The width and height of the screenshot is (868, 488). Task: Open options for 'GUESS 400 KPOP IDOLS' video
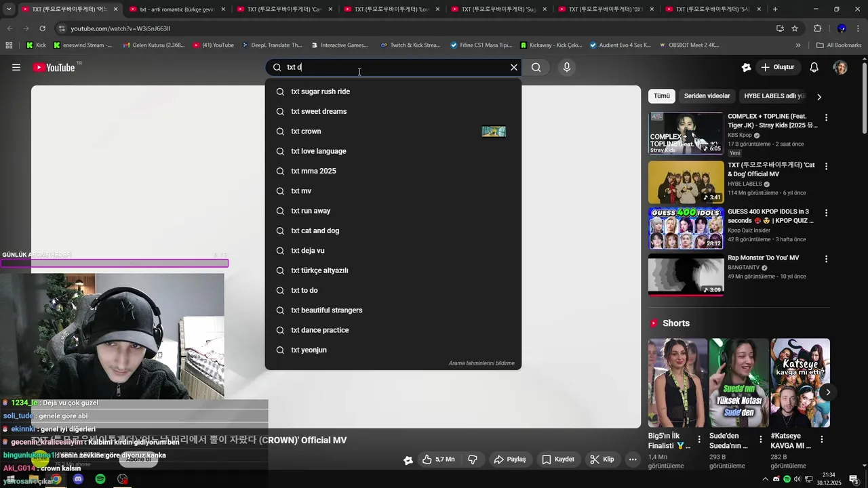826,212
